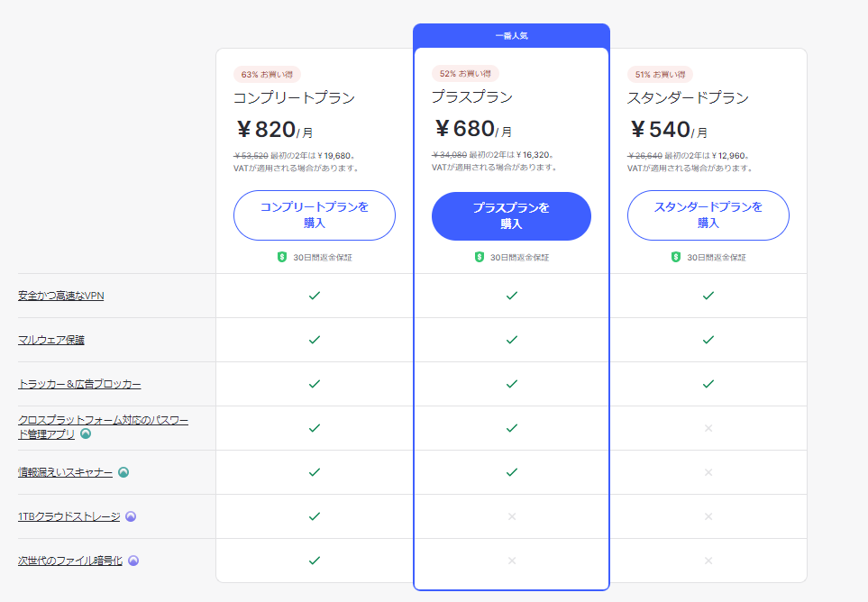The width and height of the screenshot is (868, 602).
Task: Click the money-back shield icon under コンプリートプラン
Action: (x=282, y=257)
